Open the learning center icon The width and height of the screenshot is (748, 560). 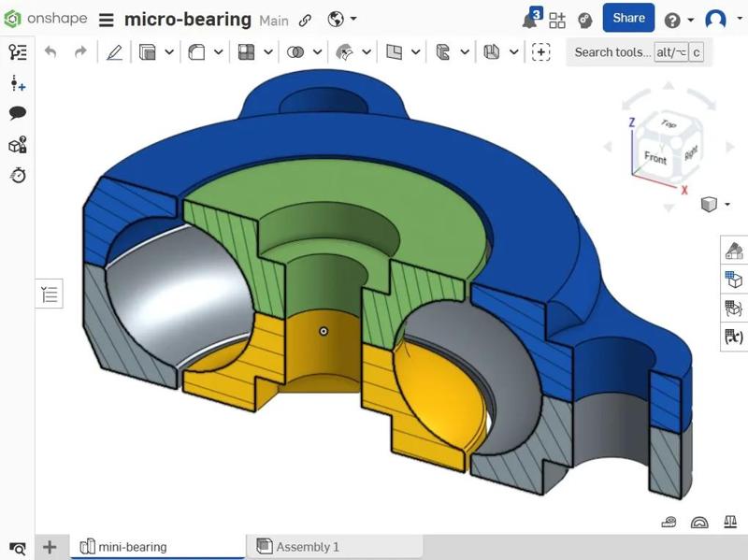(585, 20)
